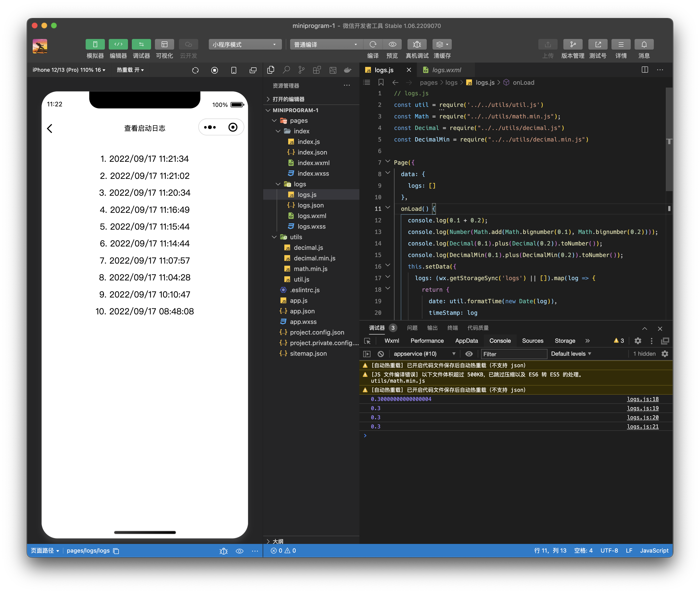This screenshot has height=593, width=700.
Task: Open the mini program mode dropdown
Action: 245,44
